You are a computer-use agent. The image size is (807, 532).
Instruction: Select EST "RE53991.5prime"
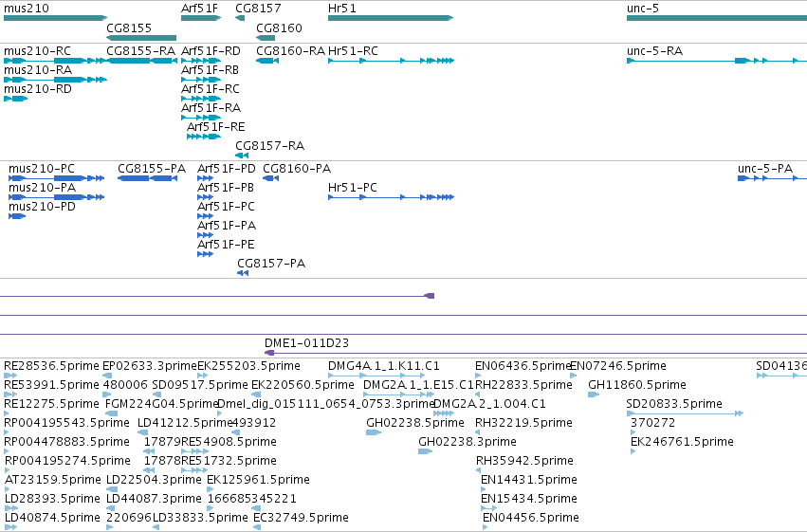coord(51,385)
